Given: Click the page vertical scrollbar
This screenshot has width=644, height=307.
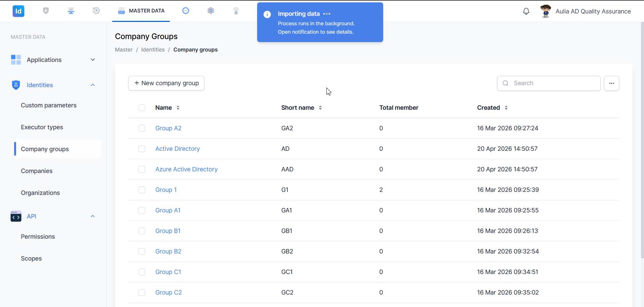Looking at the screenshot, I should pos(642,140).
